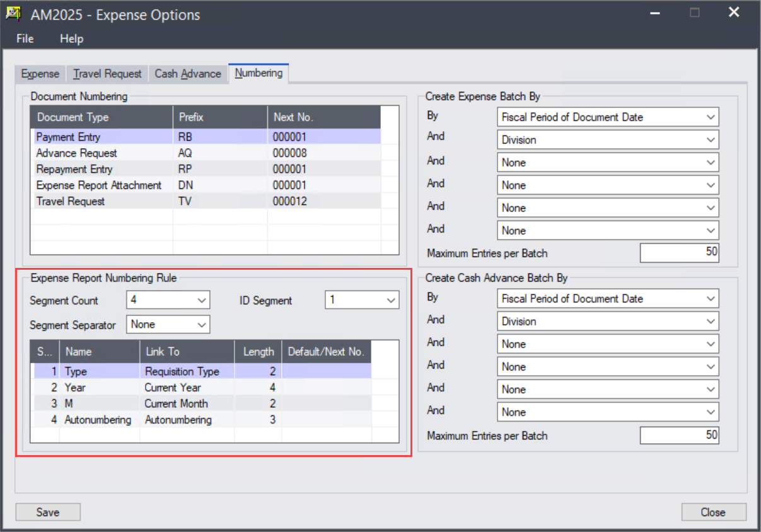Image resolution: width=761 pixels, height=532 pixels.
Task: Close the Expense Options window with X
Action: point(734,12)
